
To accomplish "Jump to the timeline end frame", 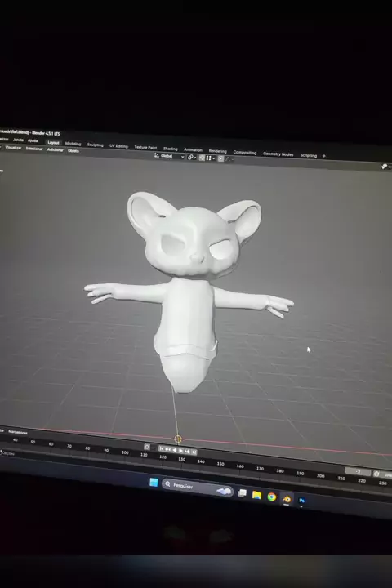I will click(x=194, y=452).
